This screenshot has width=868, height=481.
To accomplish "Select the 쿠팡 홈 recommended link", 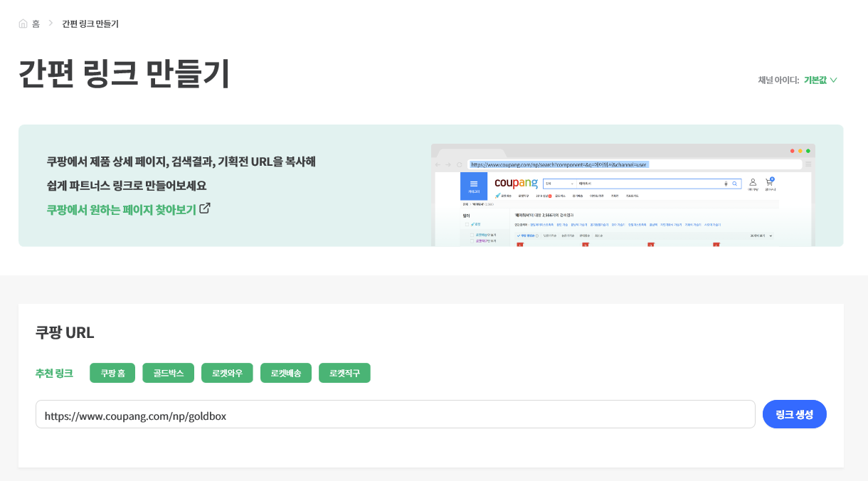I will coord(112,373).
